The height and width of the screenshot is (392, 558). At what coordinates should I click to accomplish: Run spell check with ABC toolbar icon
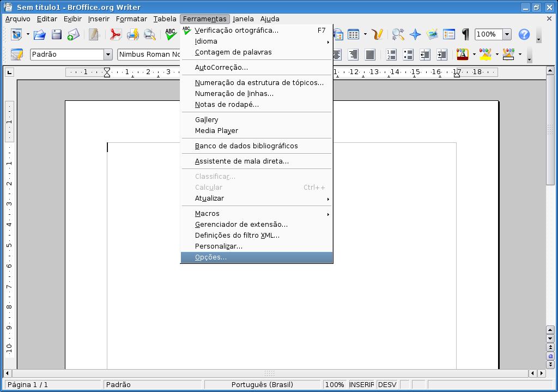pyautogui.click(x=171, y=34)
